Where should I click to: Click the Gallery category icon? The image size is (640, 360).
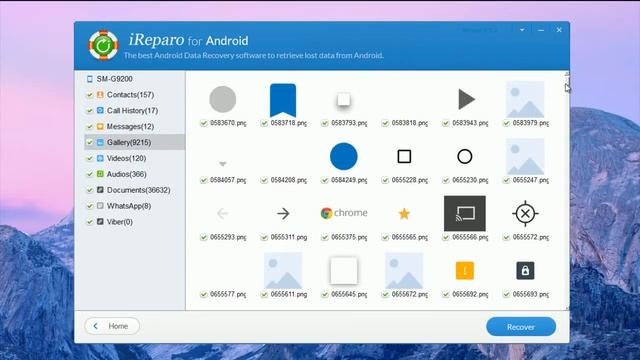point(100,142)
